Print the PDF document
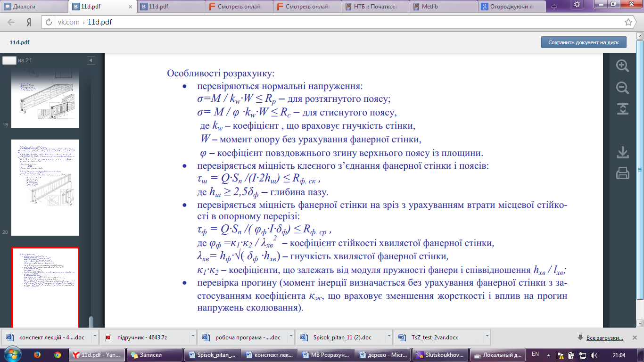The image size is (644, 362). pyautogui.click(x=622, y=173)
